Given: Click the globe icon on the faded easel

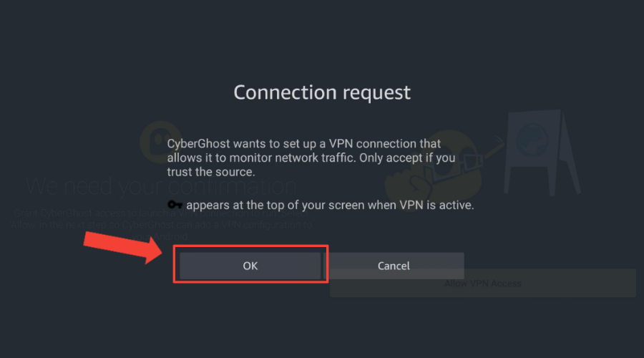Looking at the screenshot, I should (532, 140).
